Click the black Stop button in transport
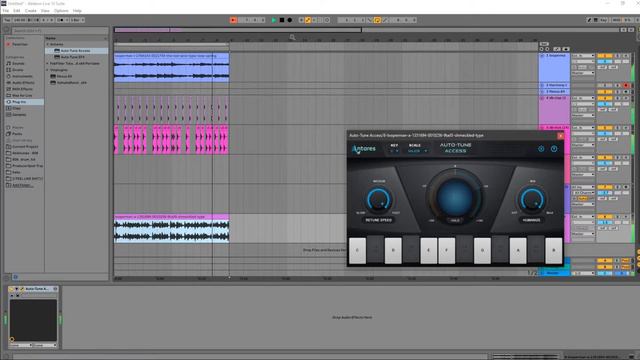Viewport: 640px width, 360px height. pyautogui.click(x=282, y=20)
